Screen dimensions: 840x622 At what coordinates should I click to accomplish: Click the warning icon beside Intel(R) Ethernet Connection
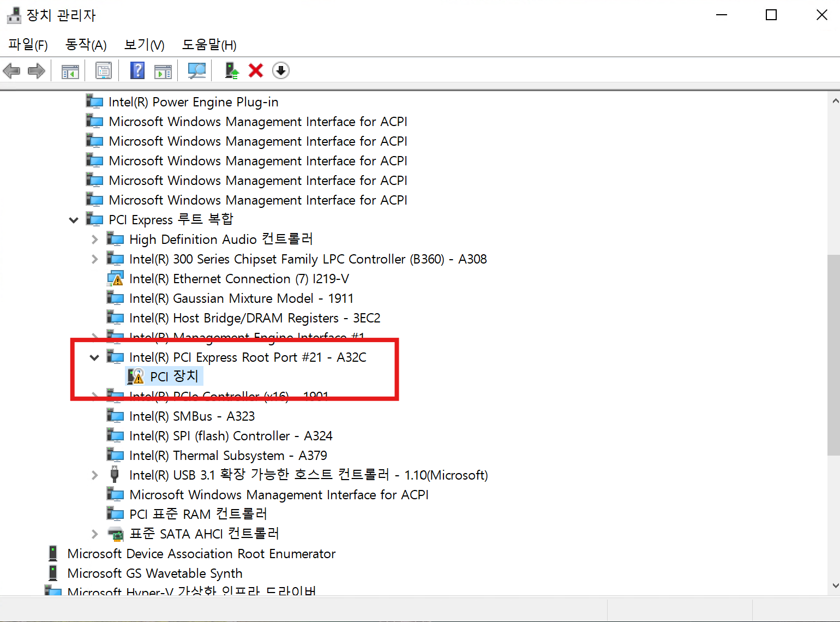click(x=115, y=278)
